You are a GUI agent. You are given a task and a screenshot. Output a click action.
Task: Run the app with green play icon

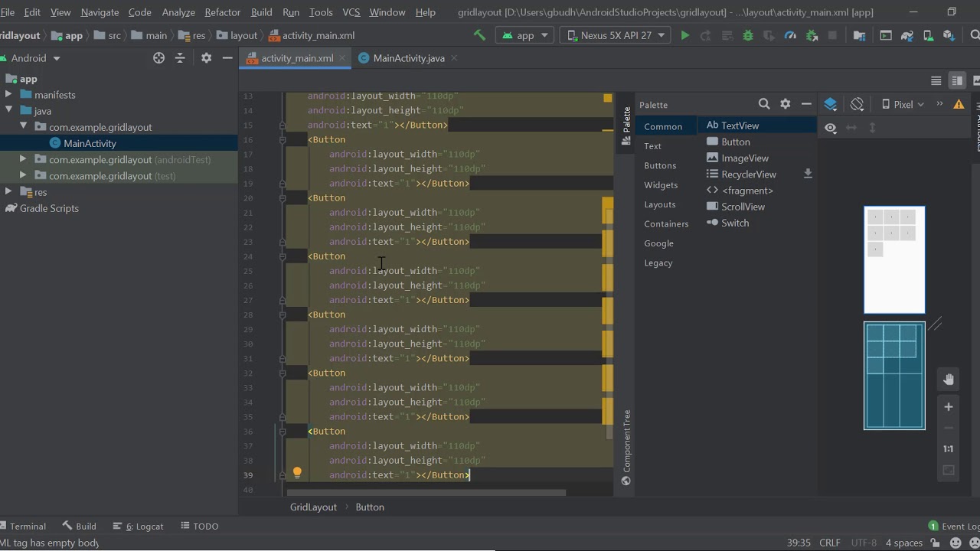(x=685, y=35)
